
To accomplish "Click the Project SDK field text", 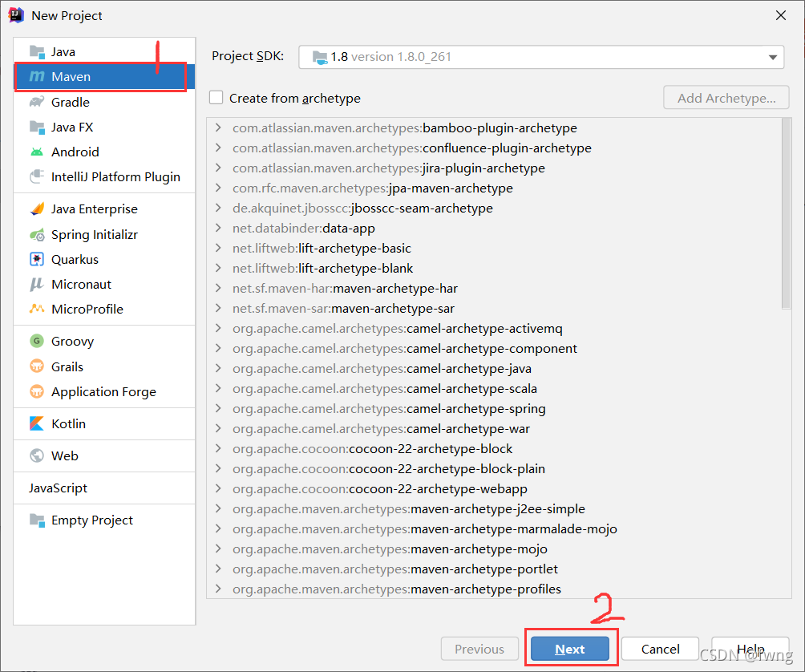I will [x=390, y=57].
